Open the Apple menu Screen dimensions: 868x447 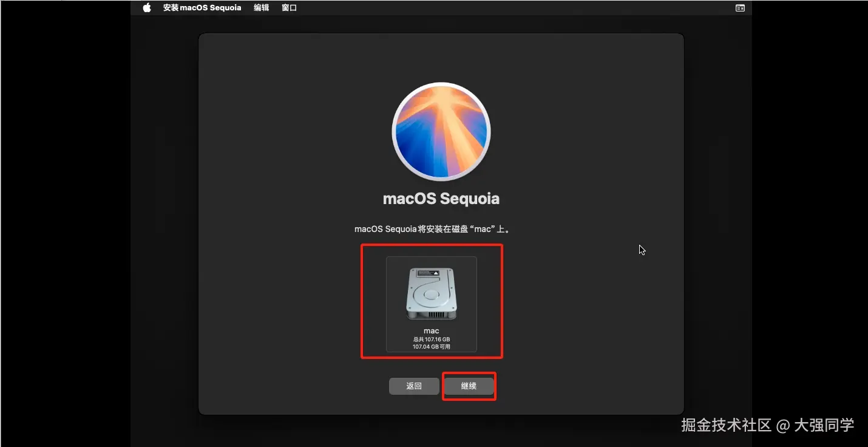(147, 8)
